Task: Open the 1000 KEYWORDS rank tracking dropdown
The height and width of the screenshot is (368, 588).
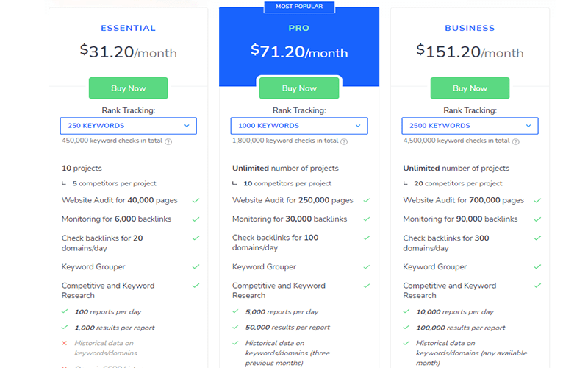Action: point(299,126)
